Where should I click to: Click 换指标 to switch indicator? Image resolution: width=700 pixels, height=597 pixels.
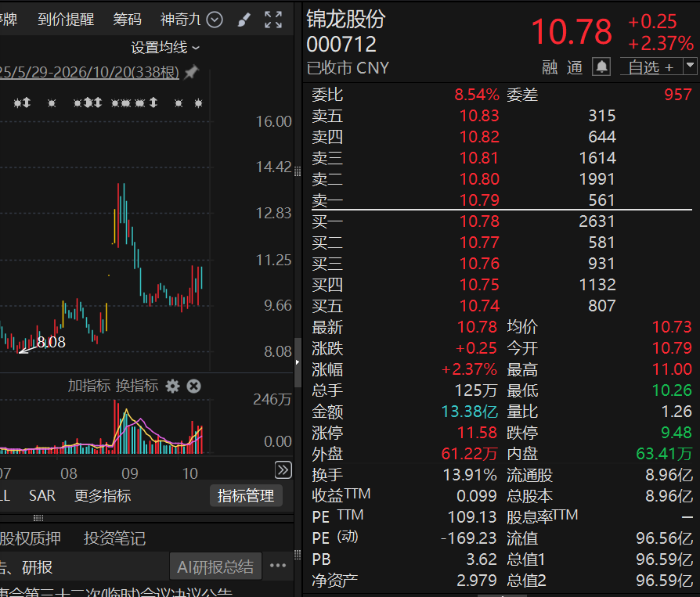(137, 386)
